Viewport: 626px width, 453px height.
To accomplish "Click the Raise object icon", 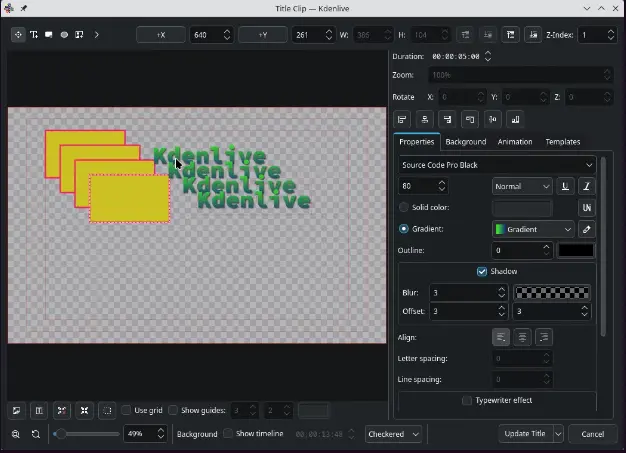I will pos(465,35).
